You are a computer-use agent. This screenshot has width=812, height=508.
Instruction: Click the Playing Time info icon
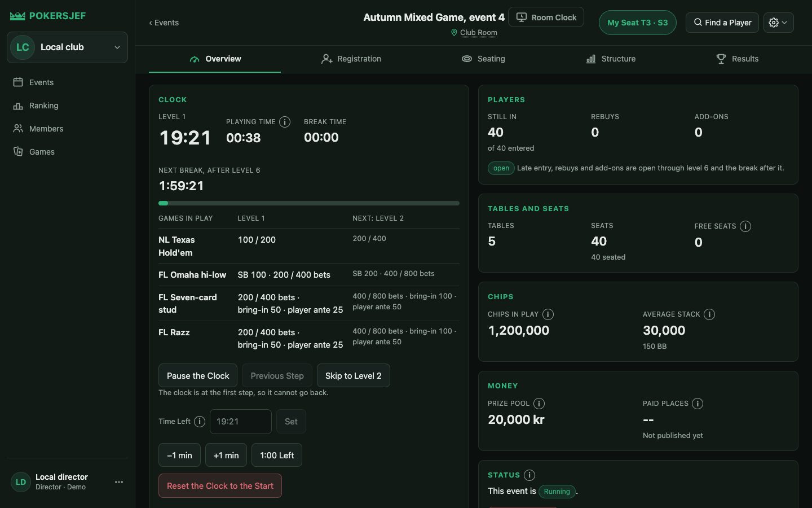point(285,122)
